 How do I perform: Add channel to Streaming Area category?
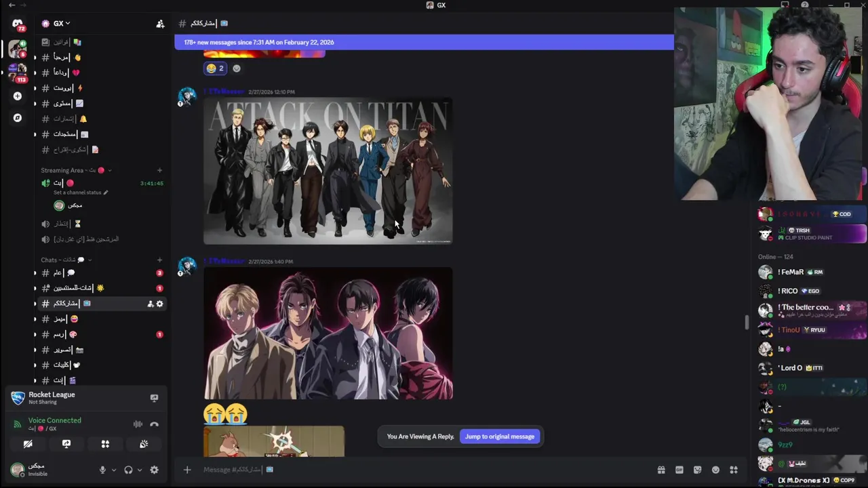159,170
